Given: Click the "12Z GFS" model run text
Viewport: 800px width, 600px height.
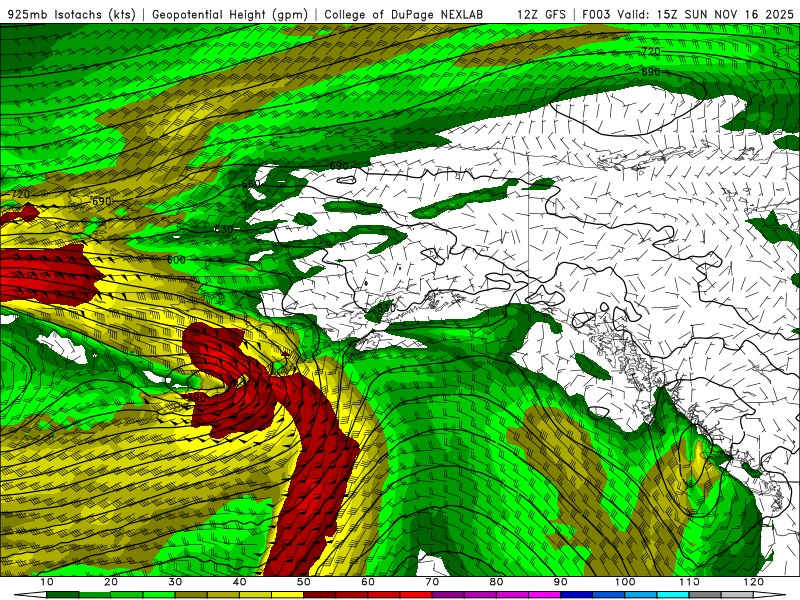Looking at the screenshot, I should [541, 14].
